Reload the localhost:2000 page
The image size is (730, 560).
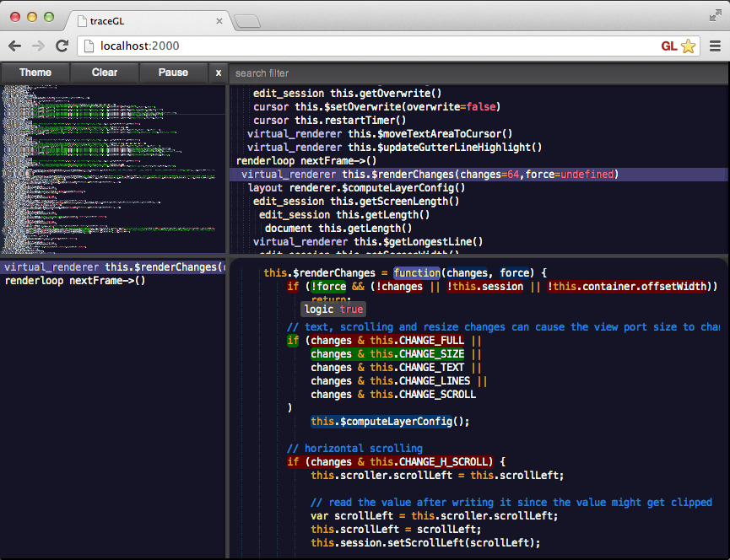pyautogui.click(x=62, y=46)
